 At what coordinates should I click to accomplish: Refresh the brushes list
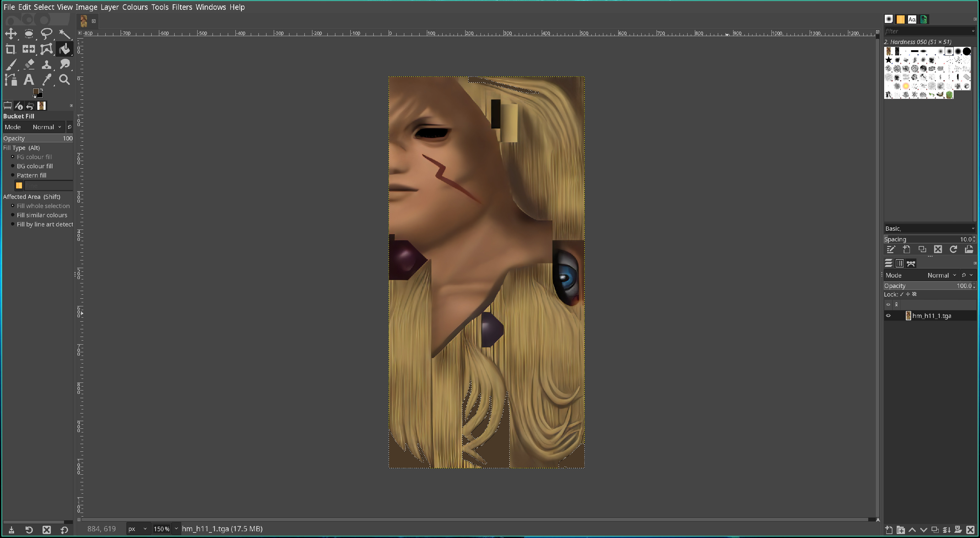[x=953, y=249]
